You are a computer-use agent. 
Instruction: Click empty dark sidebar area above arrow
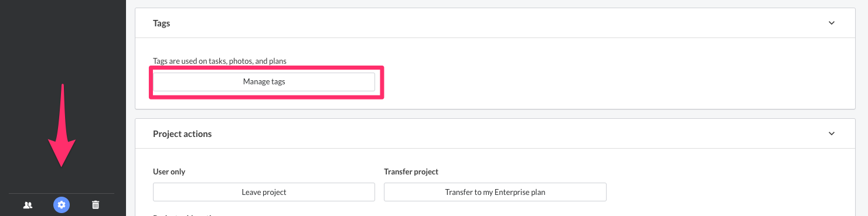63,41
